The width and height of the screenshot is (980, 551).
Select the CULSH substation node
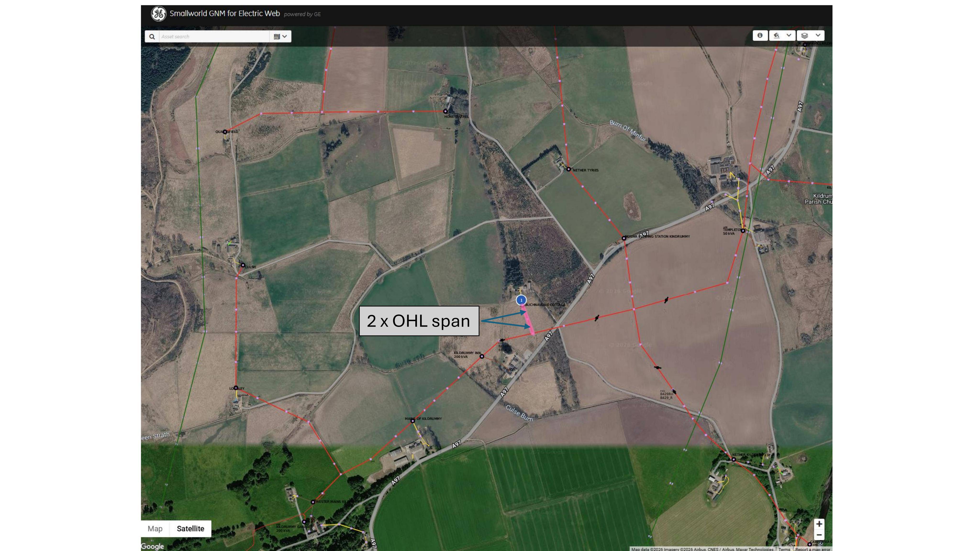pos(243,265)
